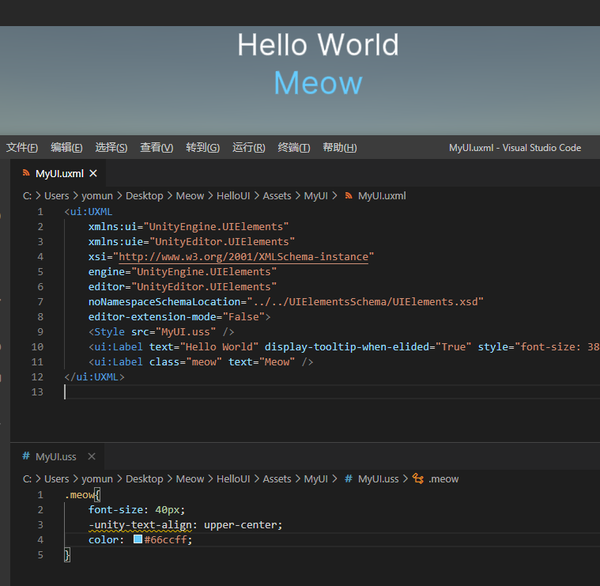This screenshot has height=586, width=600.
Task: Click line number 13 in the MyUI.uxml editor
Action: point(39,392)
